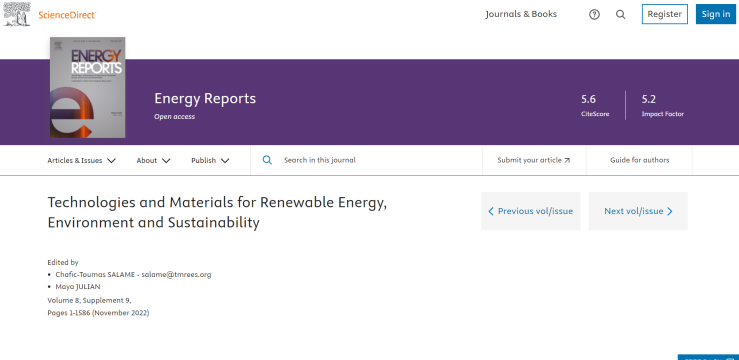The width and height of the screenshot is (739, 360).
Task: Click the Elsevier tree logo
Action: 17,14
